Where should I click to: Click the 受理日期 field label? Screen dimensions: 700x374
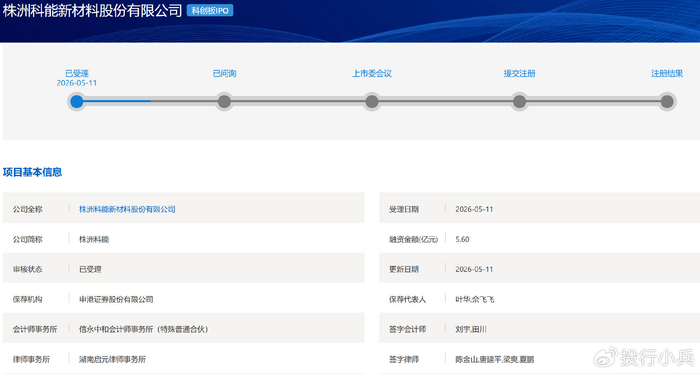pos(404,209)
